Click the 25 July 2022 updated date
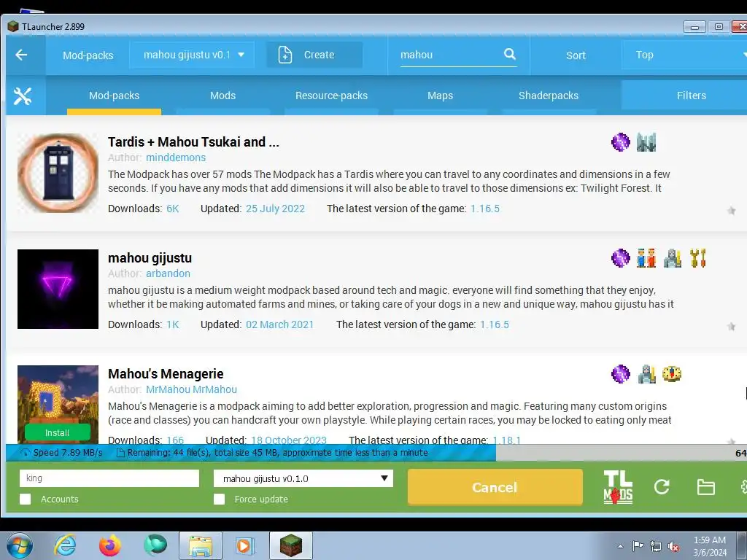 tap(275, 209)
